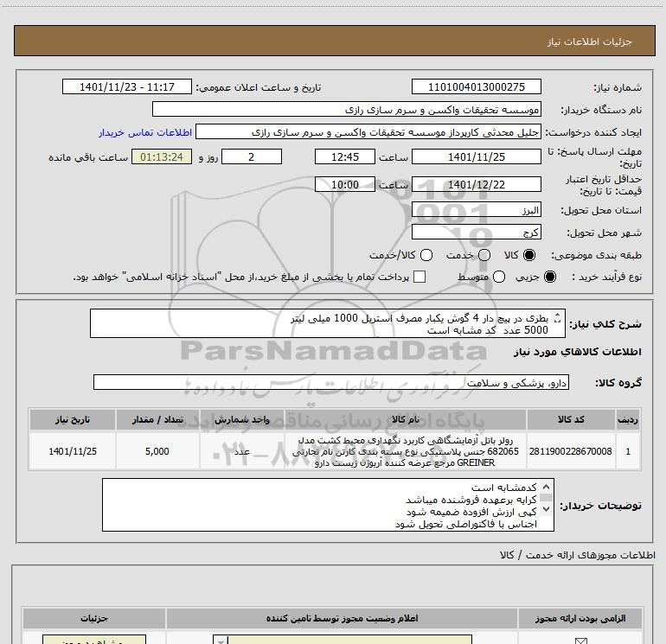
Task: Click the request creator name field
Action: 368,131
